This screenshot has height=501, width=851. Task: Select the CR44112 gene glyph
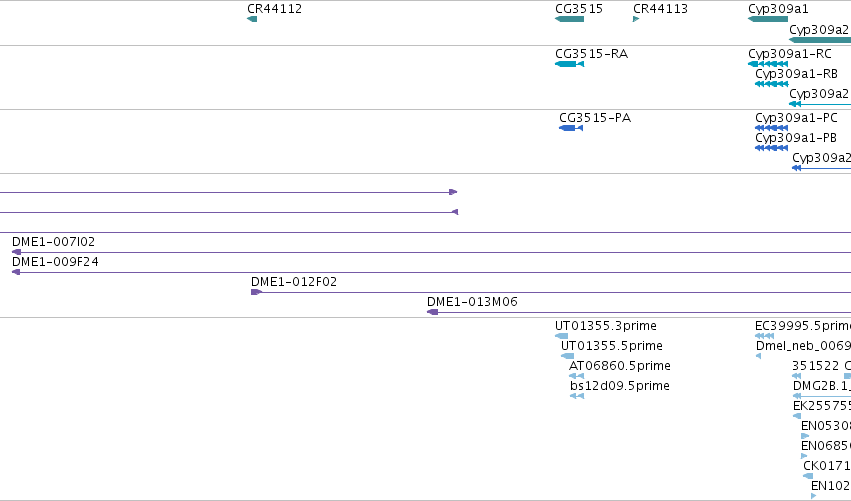252,19
